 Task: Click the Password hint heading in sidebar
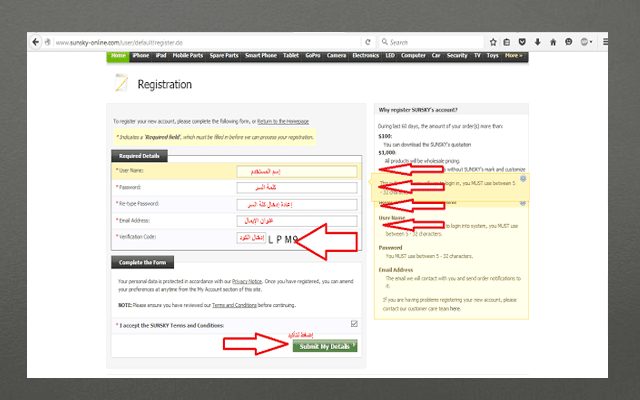tap(390, 247)
